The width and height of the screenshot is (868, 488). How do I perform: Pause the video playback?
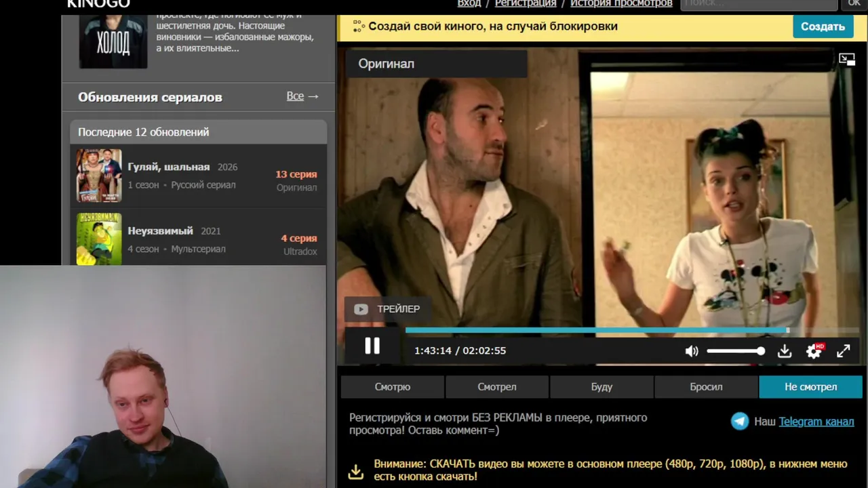pos(372,346)
